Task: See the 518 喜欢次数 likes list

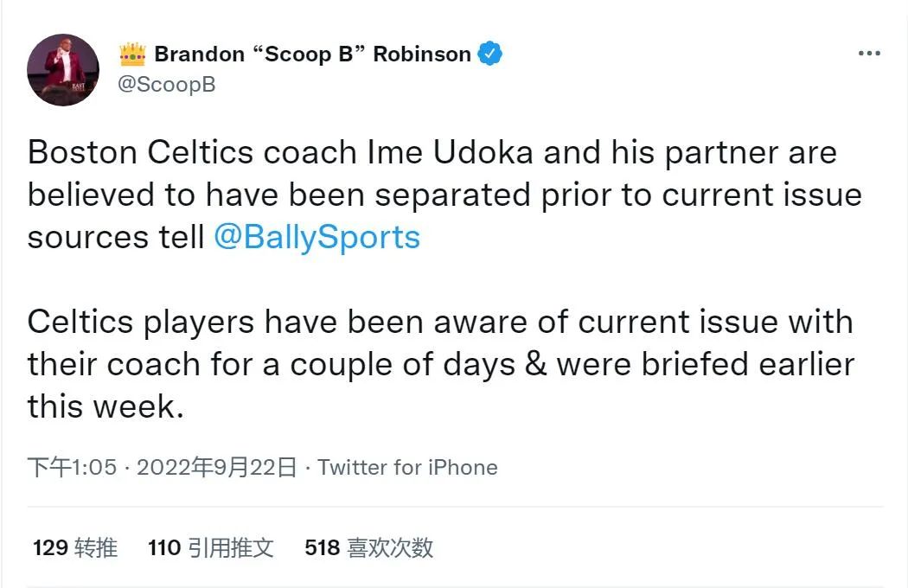Action: (368, 547)
